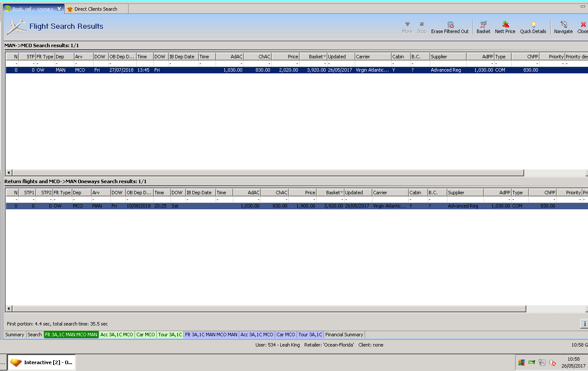Viewport: 588px width, 371px height.
Task: Click the Navigate toolbar icon
Action: tap(563, 27)
